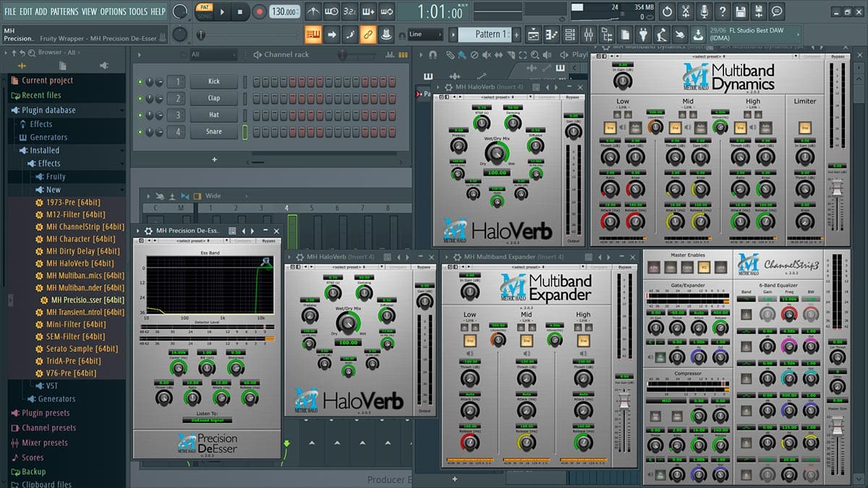The image size is (868, 488).
Task: Click the Clap channel button
Action: (x=214, y=98)
